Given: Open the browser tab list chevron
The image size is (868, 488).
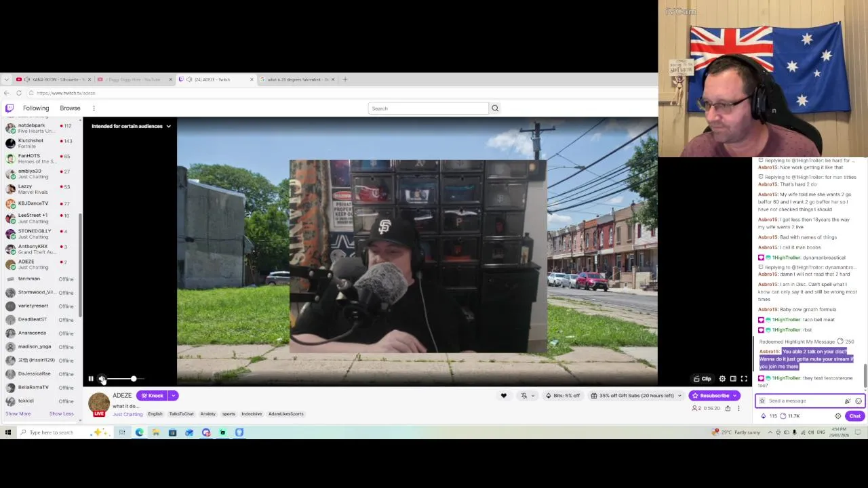Looking at the screenshot, I should pyautogui.click(x=7, y=79).
